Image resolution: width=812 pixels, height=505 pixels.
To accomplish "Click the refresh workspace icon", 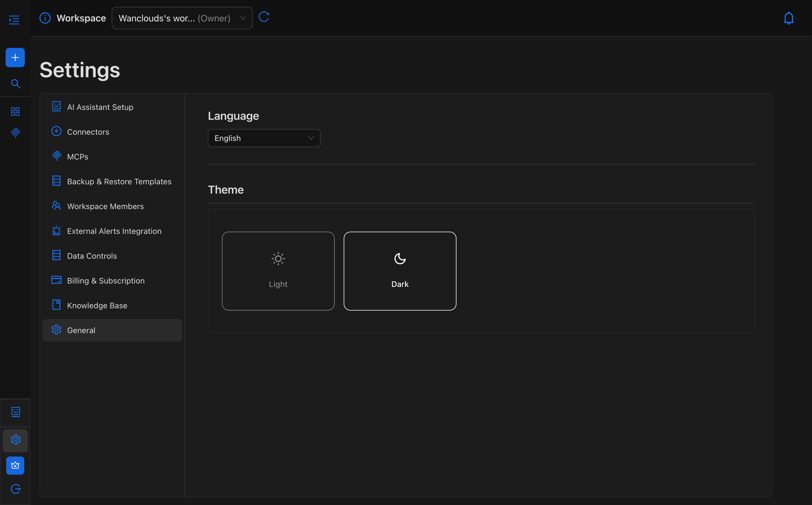I will click(264, 17).
